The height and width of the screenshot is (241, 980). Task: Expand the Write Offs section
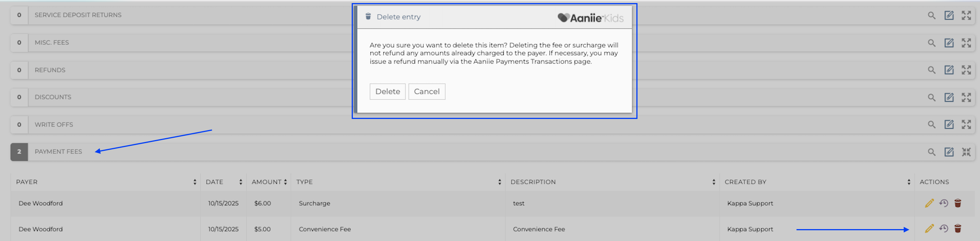click(x=966, y=124)
